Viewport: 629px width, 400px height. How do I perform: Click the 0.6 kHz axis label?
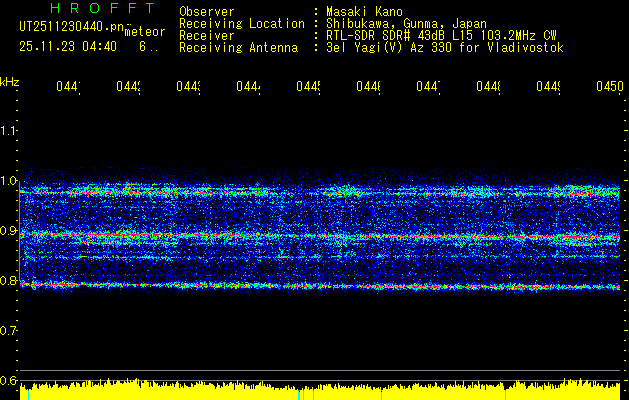coord(9,380)
